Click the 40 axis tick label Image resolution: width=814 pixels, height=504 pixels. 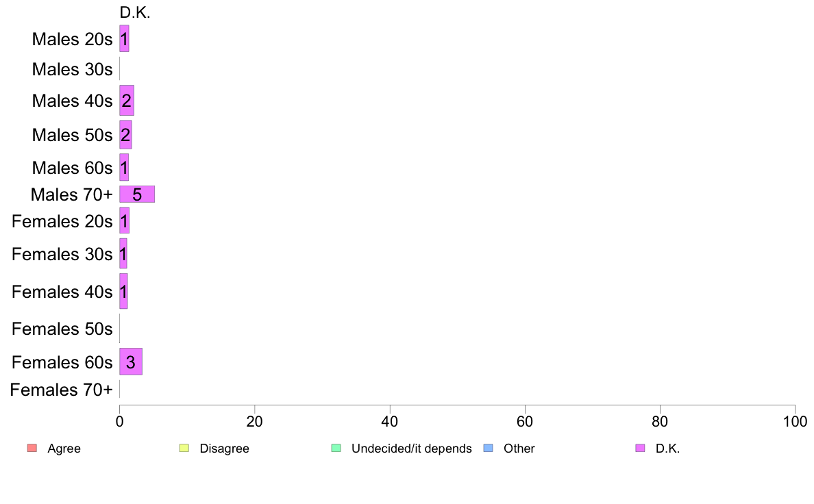click(390, 421)
